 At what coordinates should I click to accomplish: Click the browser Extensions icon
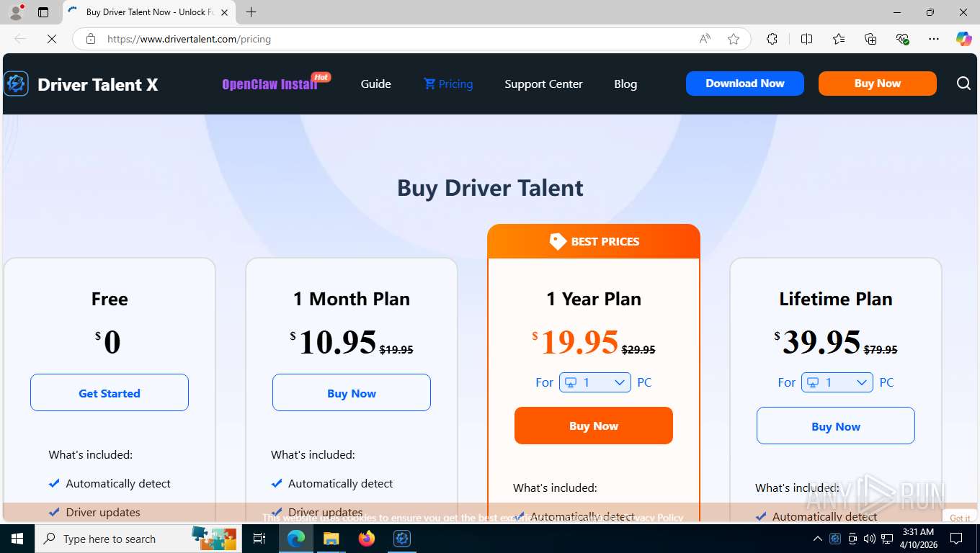[x=772, y=39]
